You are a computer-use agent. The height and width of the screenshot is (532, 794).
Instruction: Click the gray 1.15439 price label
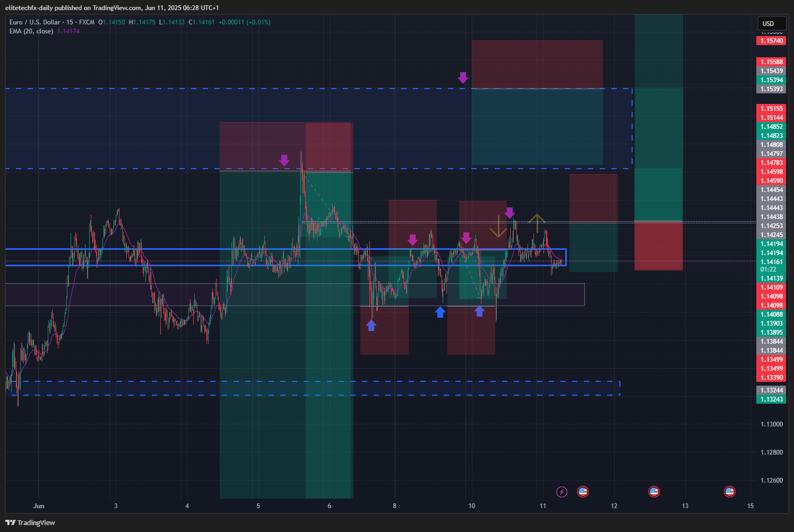click(x=771, y=71)
